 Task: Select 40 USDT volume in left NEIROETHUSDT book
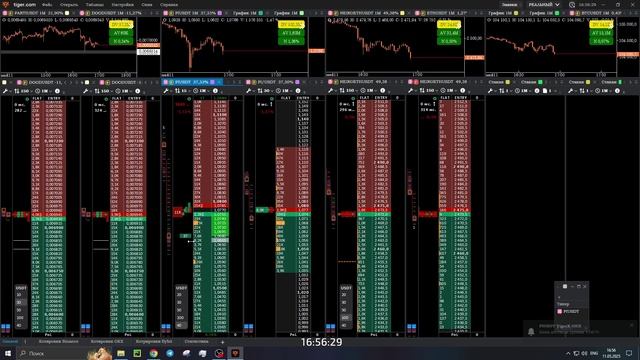point(345,325)
